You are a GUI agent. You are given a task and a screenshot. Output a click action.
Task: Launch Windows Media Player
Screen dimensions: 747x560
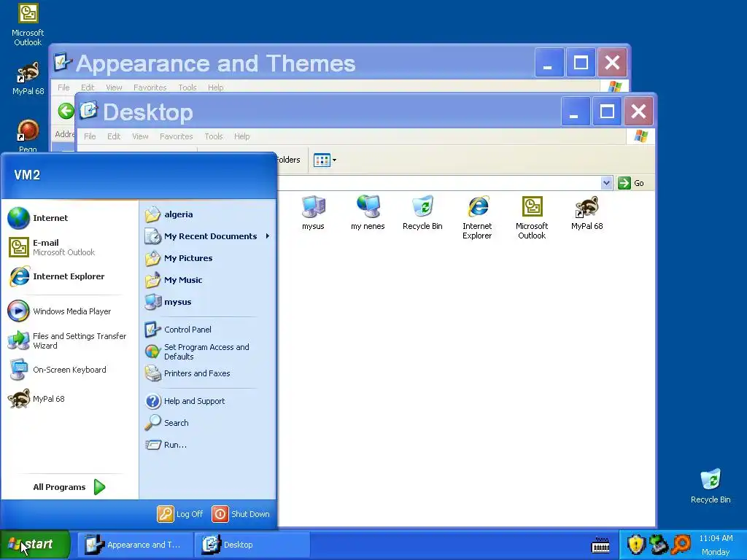coord(69,311)
